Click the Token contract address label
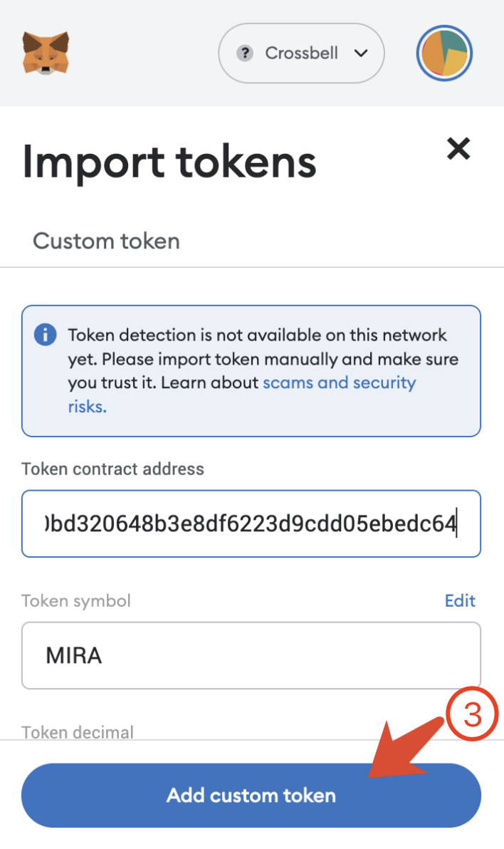504x849 pixels. [x=112, y=469]
